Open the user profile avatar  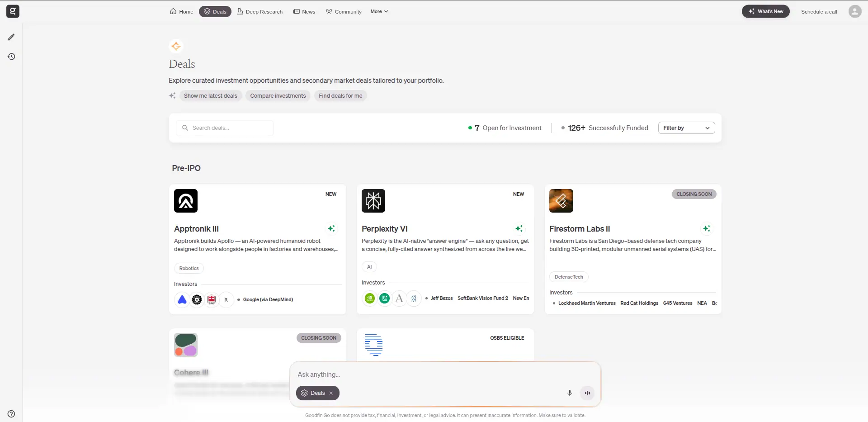854,11
